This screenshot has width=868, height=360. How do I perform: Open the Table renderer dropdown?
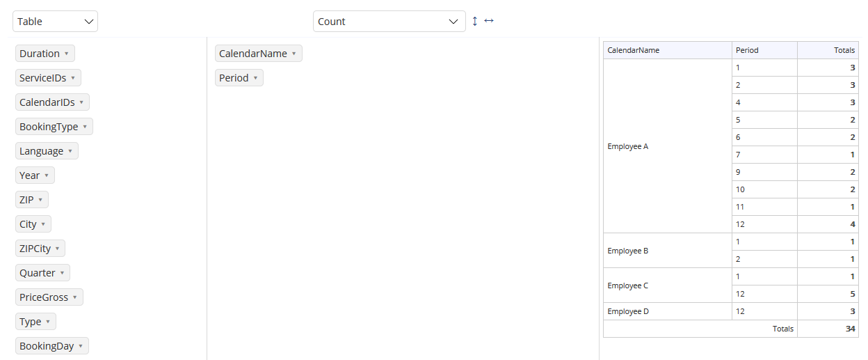point(55,22)
